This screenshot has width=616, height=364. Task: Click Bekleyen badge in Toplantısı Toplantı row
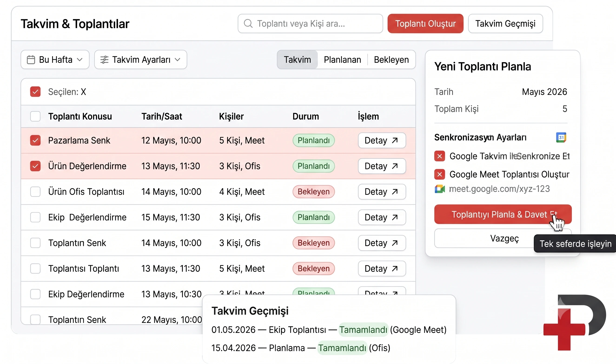tap(314, 269)
